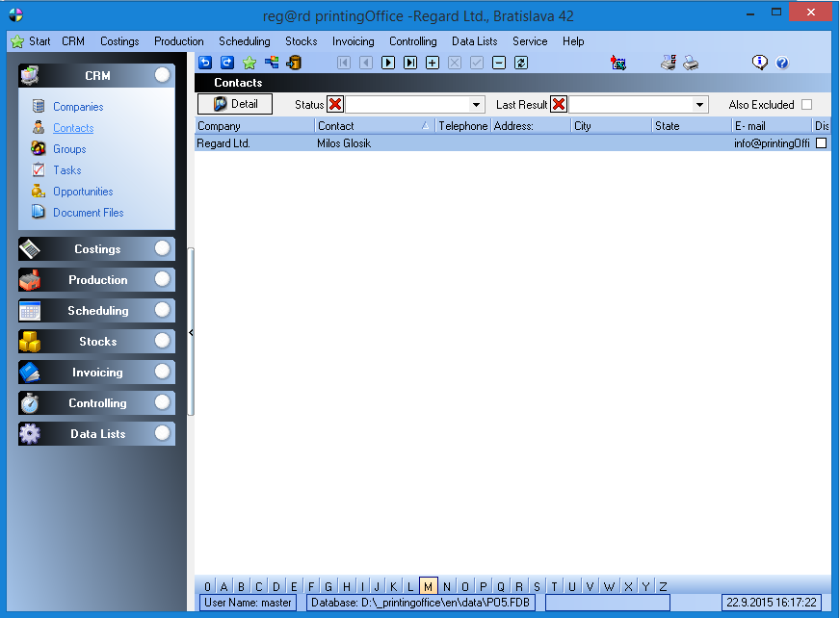Open help question mark icon

pyautogui.click(x=782, y=63)
